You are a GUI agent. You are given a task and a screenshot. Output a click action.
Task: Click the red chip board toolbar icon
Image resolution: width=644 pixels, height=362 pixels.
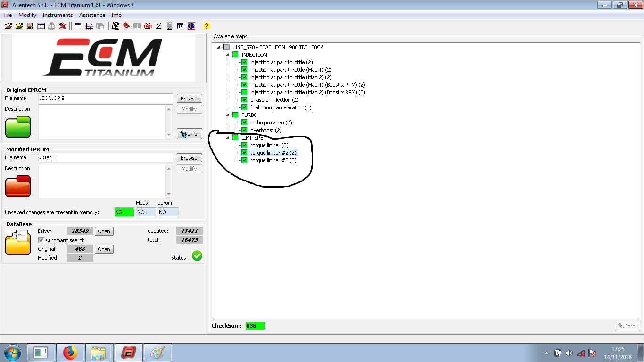click(126, 26)
